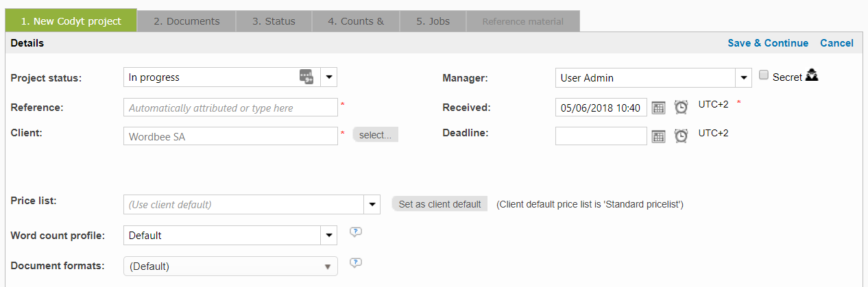
Task: Click Set as client default button
Action: (x=439, y=204)
